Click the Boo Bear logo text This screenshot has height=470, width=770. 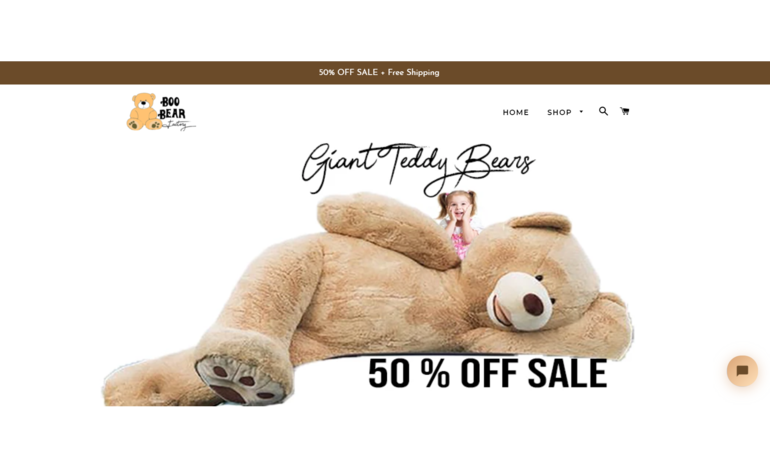coord(171,108)
